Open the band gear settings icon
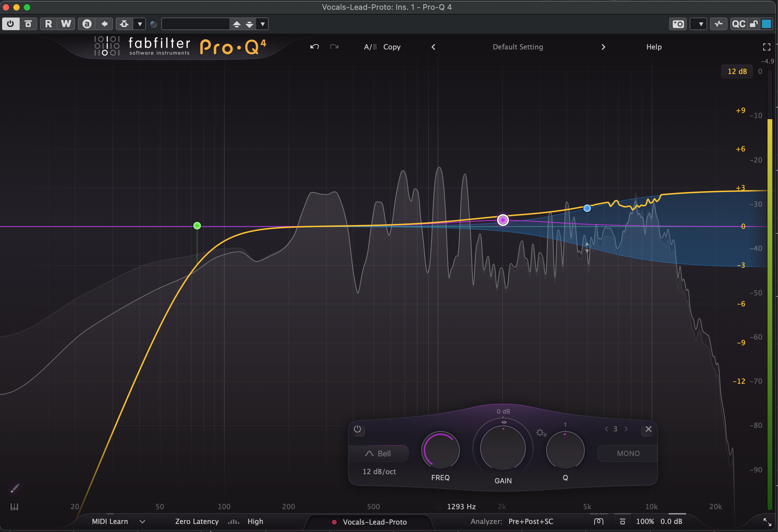 pyautogui.click(x=541, y=433)
